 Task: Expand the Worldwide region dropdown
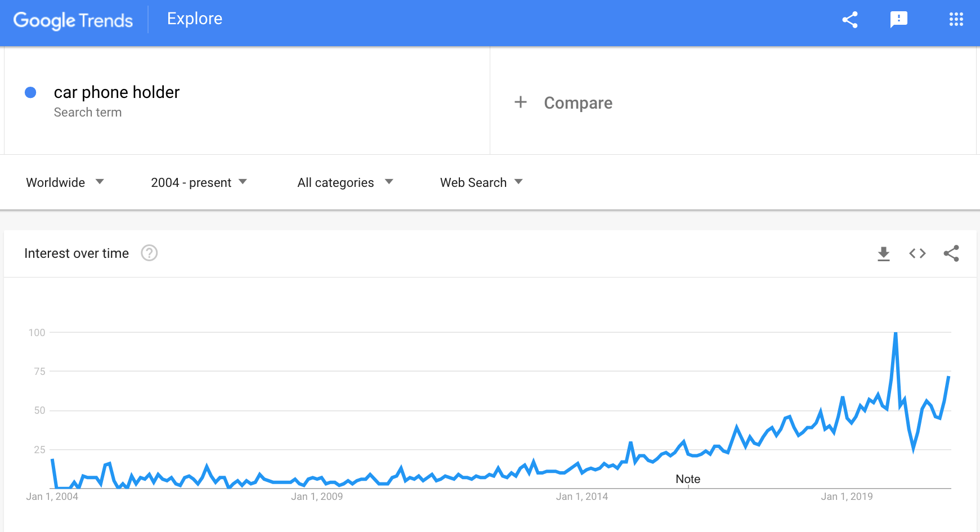click(65, 182)
